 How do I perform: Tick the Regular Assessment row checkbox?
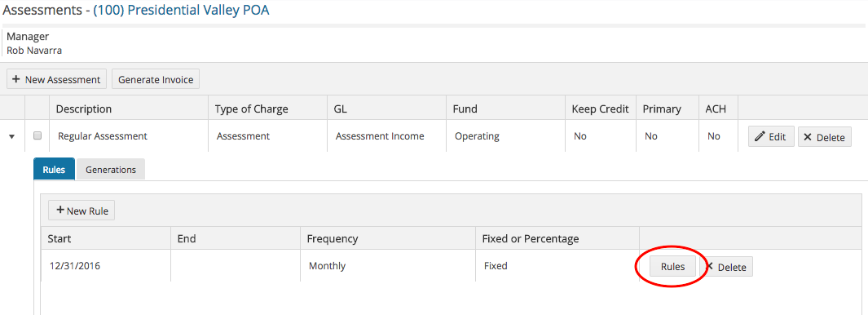coord(37,135)
